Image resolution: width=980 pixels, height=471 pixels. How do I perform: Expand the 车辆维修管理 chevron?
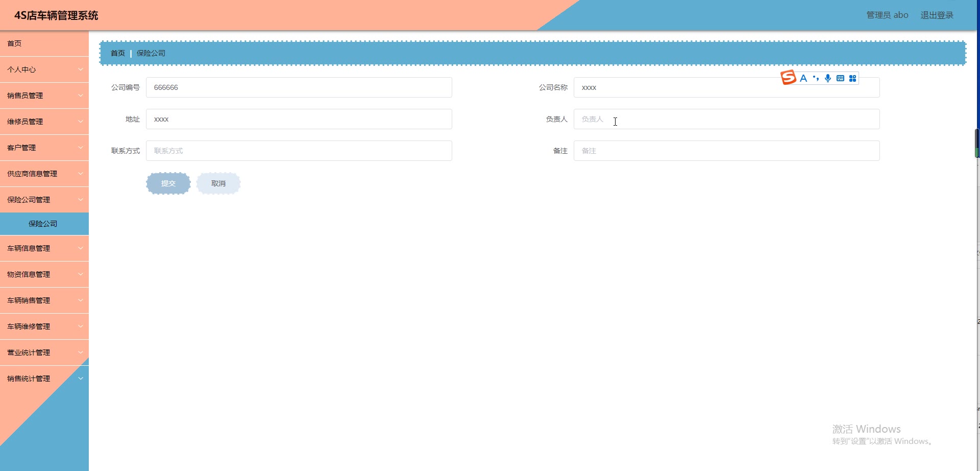(x=81, y=326)
